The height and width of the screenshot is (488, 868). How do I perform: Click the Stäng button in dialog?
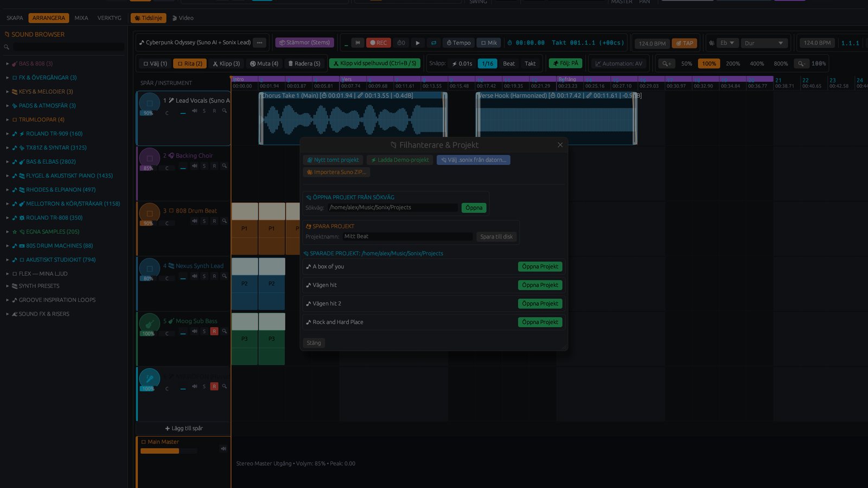(x=314, y=343)
